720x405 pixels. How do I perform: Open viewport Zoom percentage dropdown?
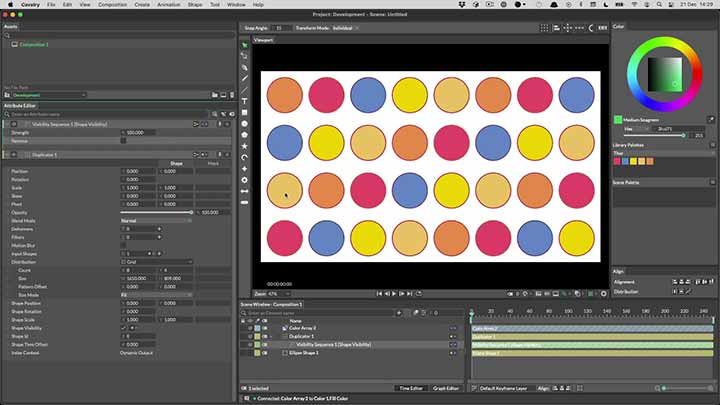pos(280,294)
